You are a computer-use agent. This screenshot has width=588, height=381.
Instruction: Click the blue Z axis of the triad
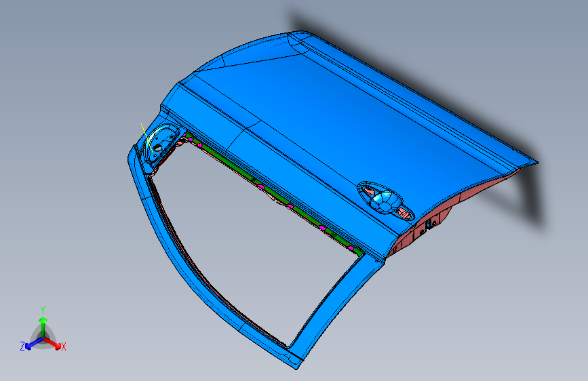point(34,343)
